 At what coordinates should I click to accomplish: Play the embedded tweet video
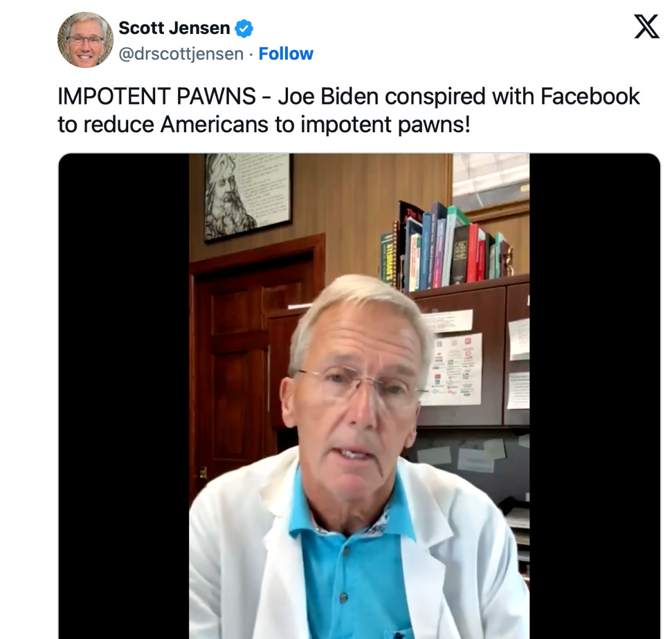coord(359,396)
